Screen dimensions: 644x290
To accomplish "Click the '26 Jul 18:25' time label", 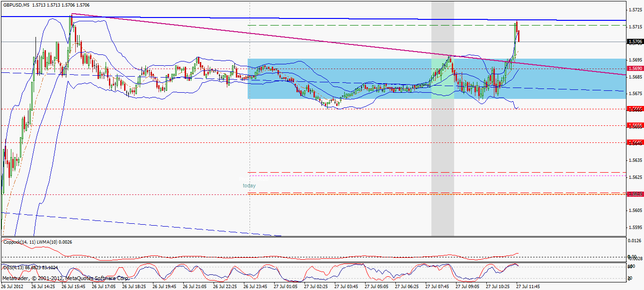I will [x=134, y=287].
